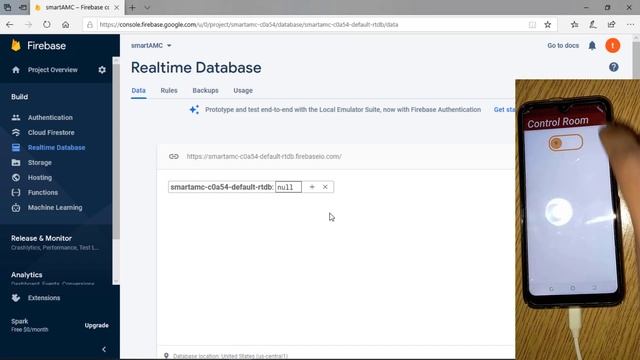Open the notifications bell

592,46
